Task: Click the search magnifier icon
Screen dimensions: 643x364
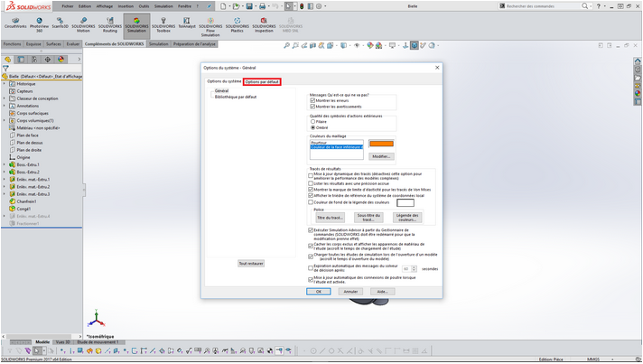Action: click(585, 6)
